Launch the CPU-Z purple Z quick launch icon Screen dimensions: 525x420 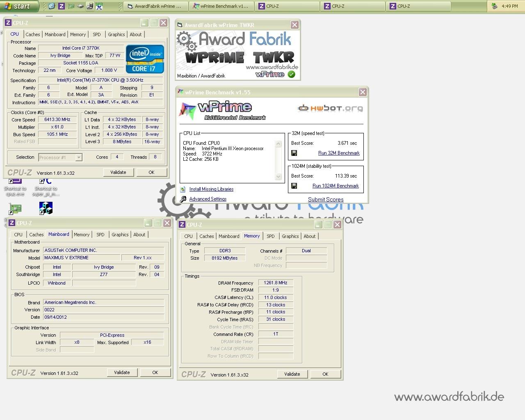[x=61, y=6]
